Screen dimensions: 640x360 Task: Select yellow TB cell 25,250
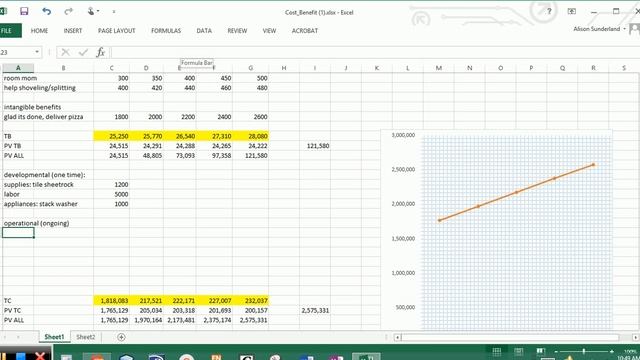click(111, 136)
